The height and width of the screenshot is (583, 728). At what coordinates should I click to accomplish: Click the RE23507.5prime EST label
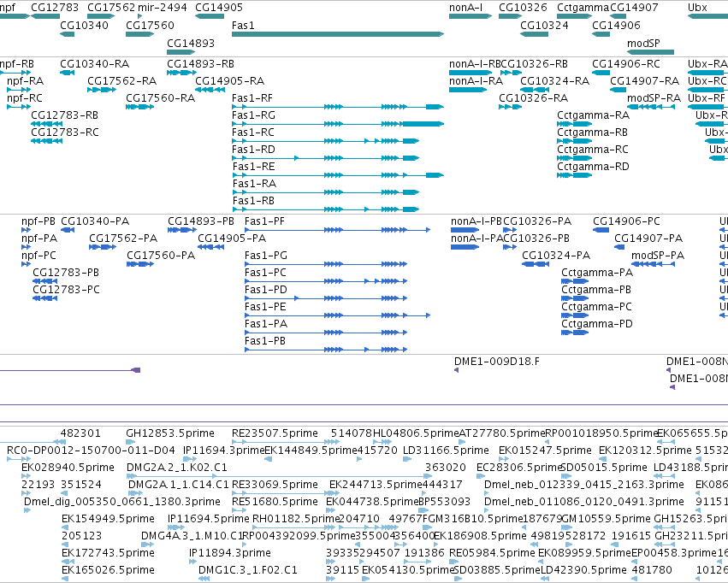(275, 433)
